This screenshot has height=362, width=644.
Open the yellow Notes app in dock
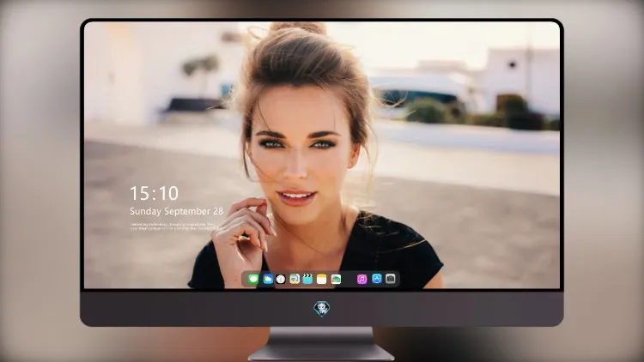322,279
